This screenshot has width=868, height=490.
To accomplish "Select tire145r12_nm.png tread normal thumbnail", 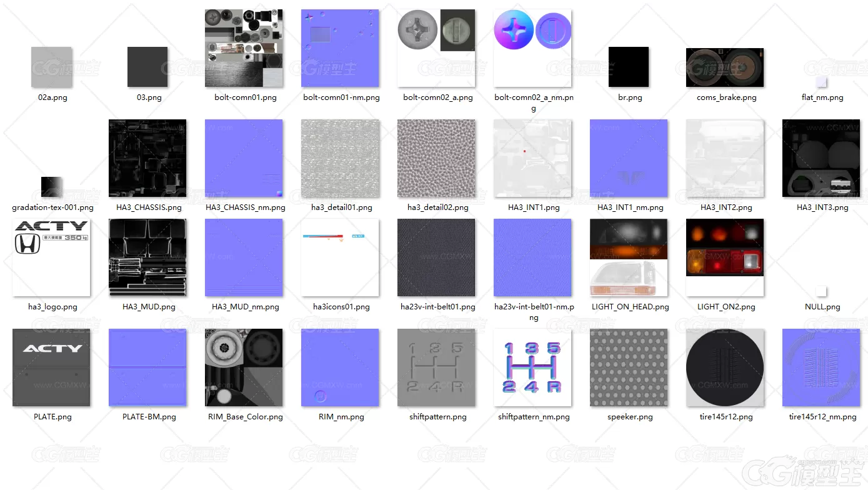I will (x=821, y=367).
